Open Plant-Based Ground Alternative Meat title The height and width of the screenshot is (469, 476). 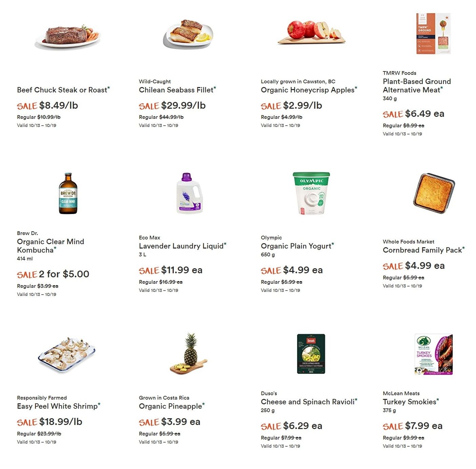tap(417, 86)
